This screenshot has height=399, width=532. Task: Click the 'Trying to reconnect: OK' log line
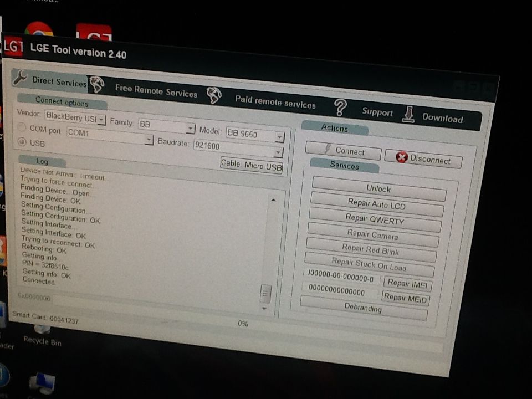point(58,242)
